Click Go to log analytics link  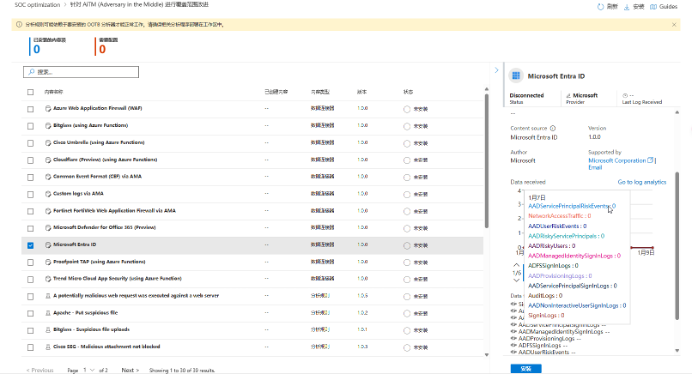pos(642,182)
